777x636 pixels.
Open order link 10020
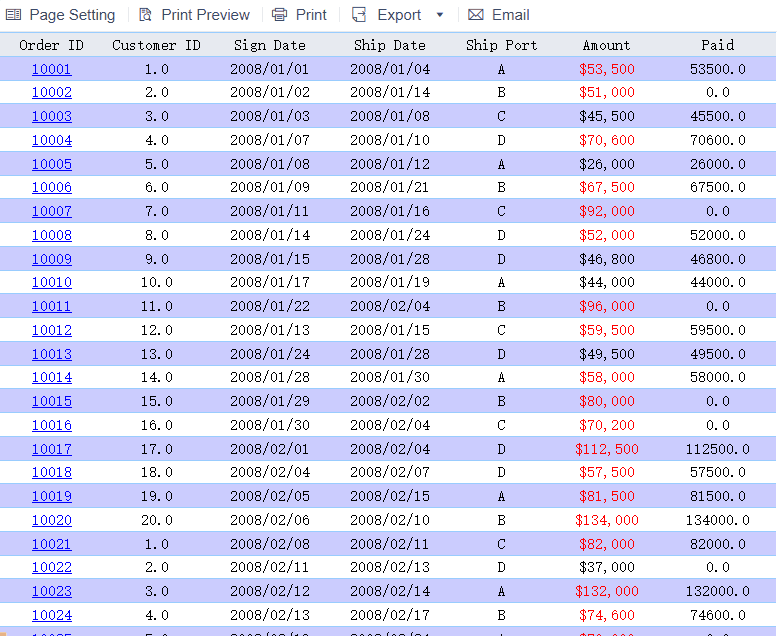coord(52,520)
